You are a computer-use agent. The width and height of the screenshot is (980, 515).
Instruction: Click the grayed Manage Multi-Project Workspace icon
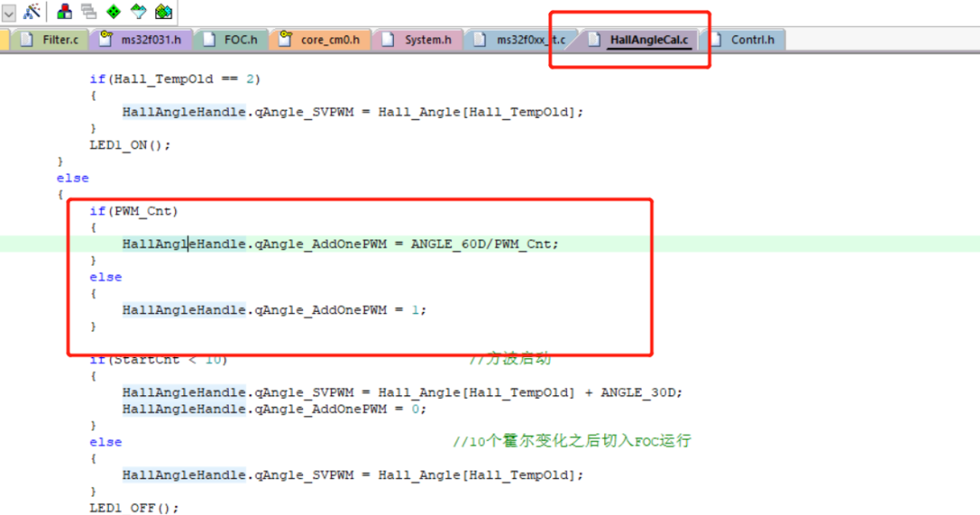[89, 11]
